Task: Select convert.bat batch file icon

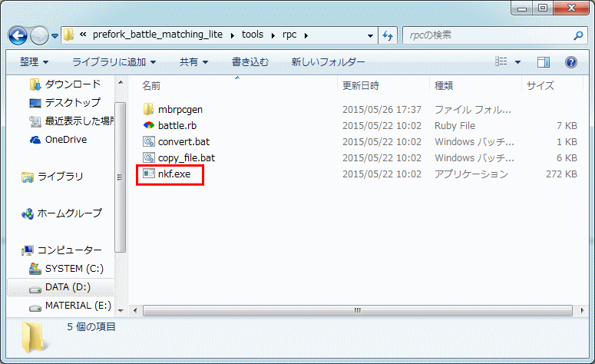Action: pos(149,141)
